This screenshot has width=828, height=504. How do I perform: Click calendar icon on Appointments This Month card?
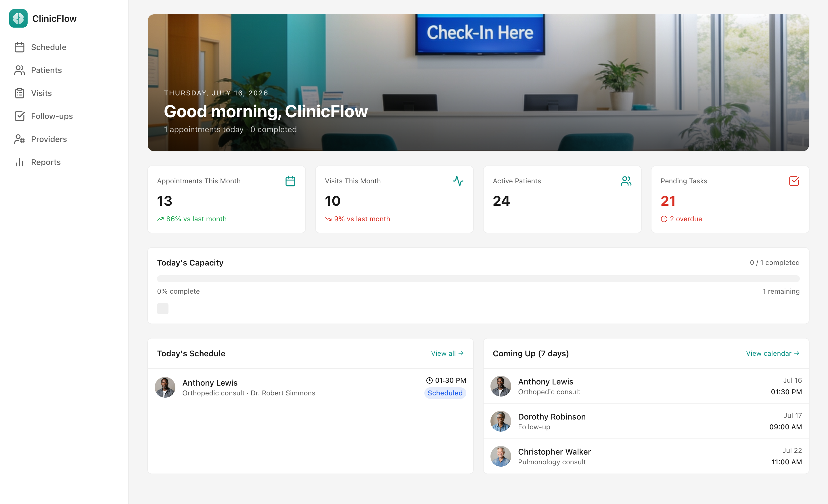coord(290,181)
